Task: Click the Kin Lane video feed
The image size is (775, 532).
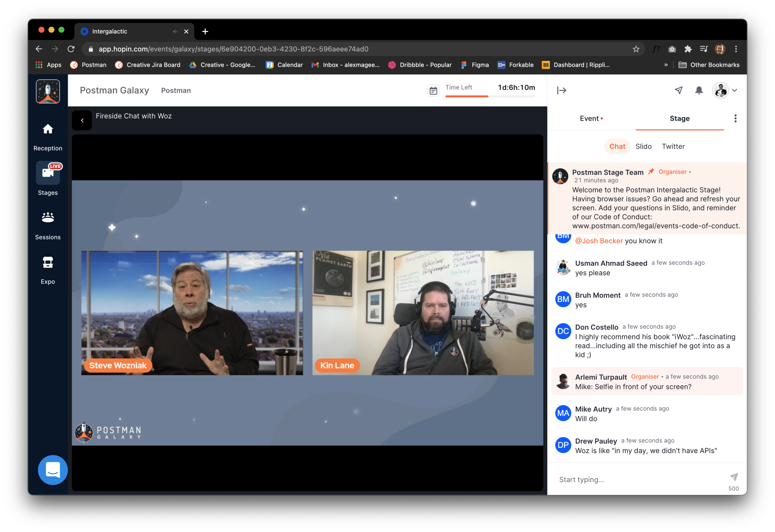Action: [x=423, y=313]
